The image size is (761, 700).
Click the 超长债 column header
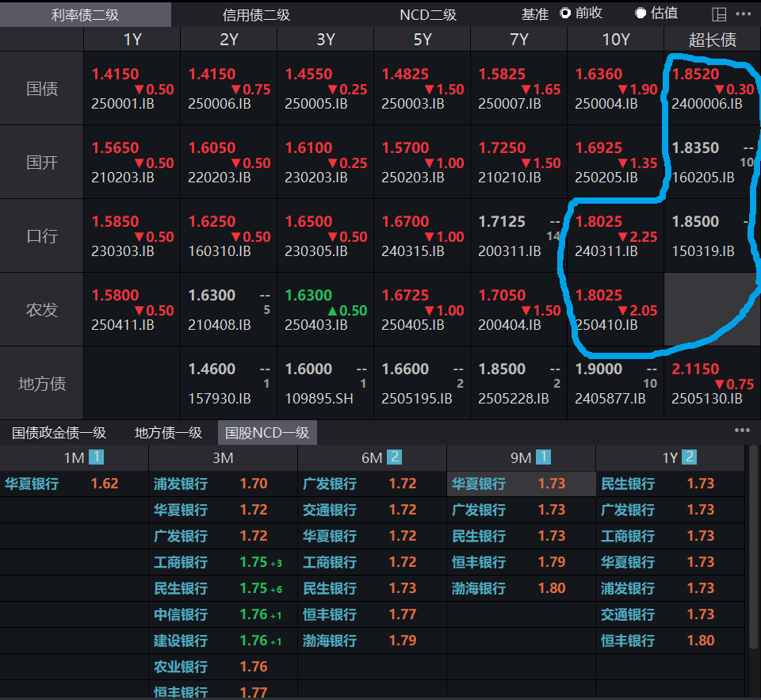click(x=712, y=40)
